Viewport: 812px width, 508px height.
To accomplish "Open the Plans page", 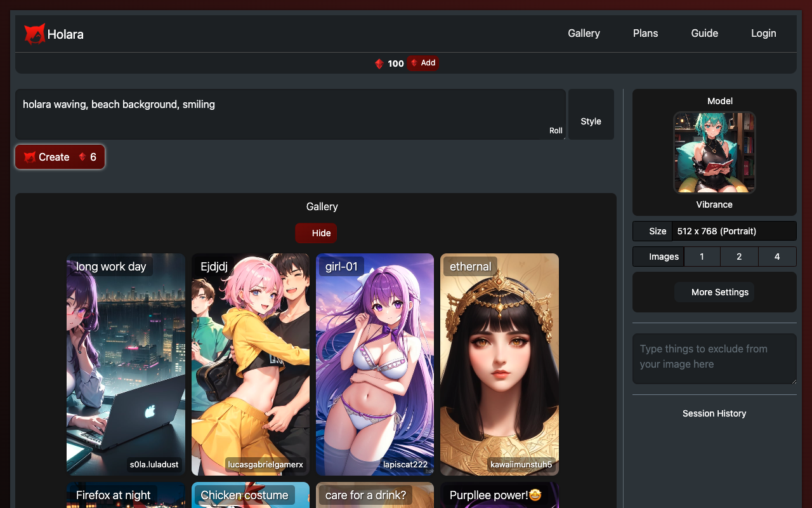I will (x=645, y=33).
